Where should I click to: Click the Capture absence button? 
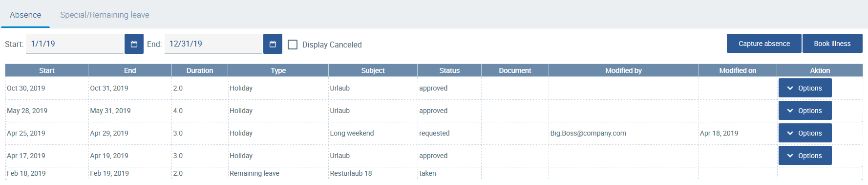coord(764,44)
